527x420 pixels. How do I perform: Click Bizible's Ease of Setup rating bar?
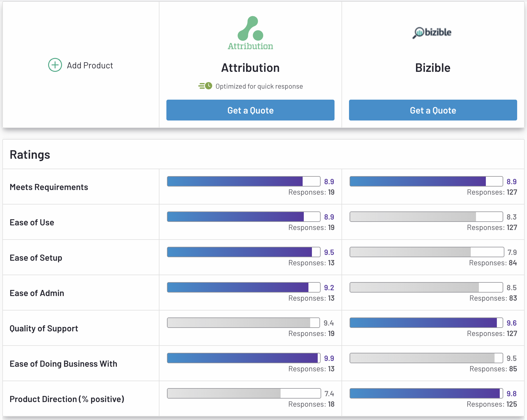pyautogui.click(x=427, y=252)
